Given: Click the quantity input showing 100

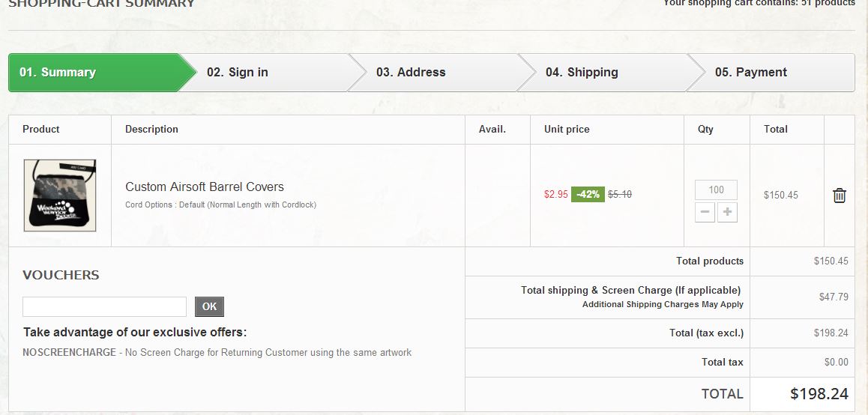Looking at the screenshot, I should [x=716, y=190].
